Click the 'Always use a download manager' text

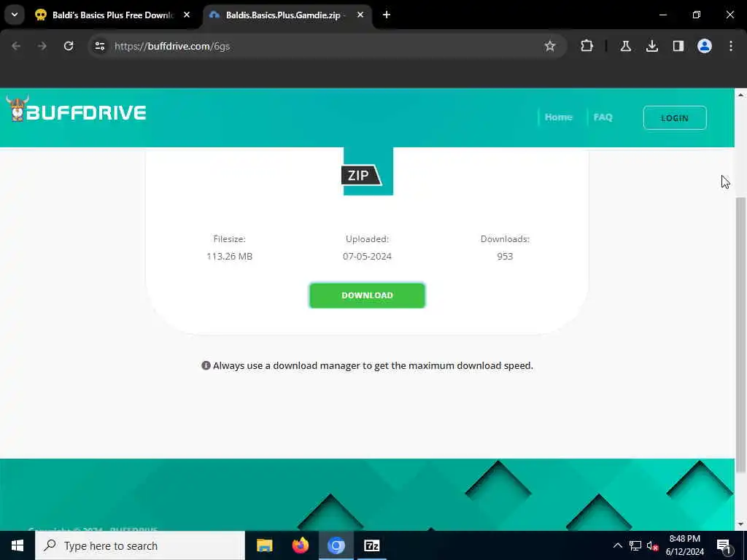click(373, 366)
